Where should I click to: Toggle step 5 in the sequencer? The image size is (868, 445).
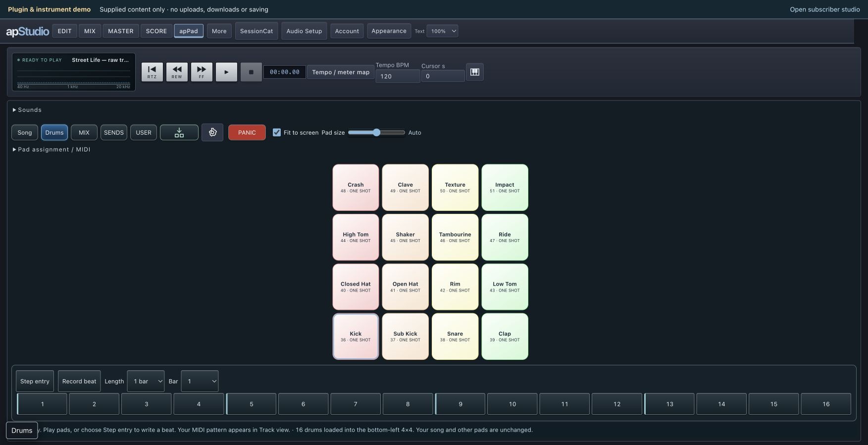point(251,404)
